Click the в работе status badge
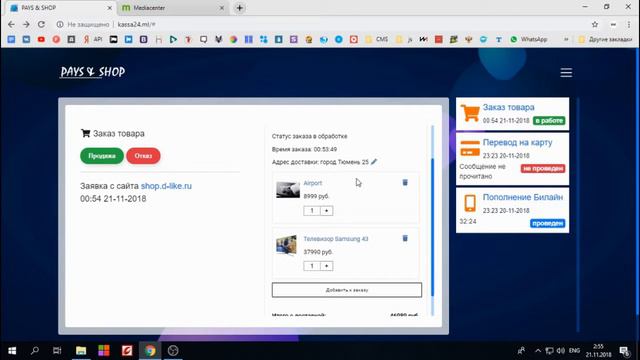 tap(549, 121)
